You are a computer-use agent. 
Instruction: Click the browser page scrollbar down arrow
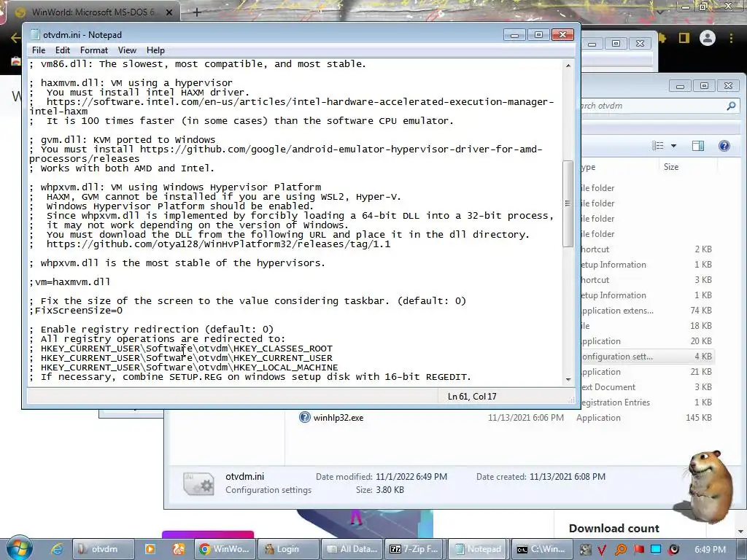(x=741, y=531)
